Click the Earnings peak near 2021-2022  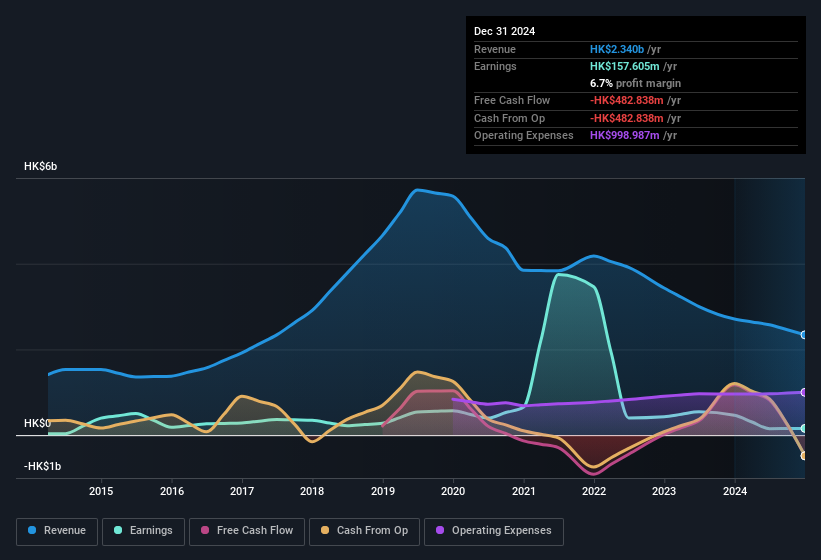(x=560, y=274)
